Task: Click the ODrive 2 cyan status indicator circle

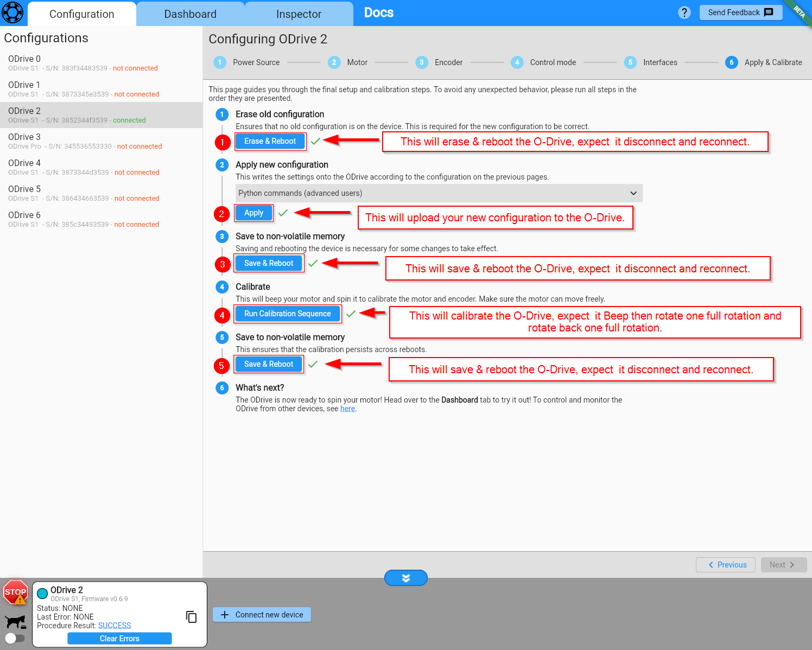Action: (x=42, y=594)
